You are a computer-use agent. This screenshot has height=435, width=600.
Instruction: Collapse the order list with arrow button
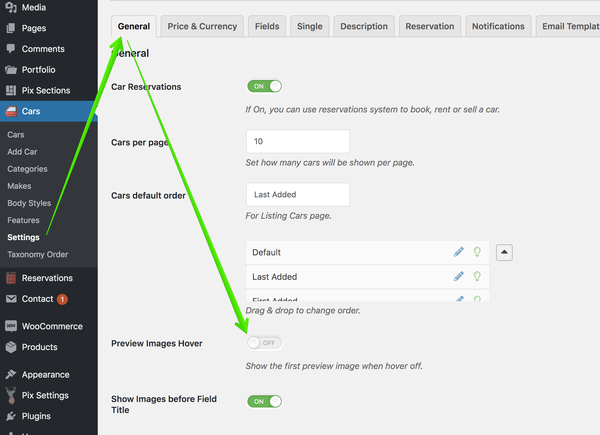tap(504, 252)
